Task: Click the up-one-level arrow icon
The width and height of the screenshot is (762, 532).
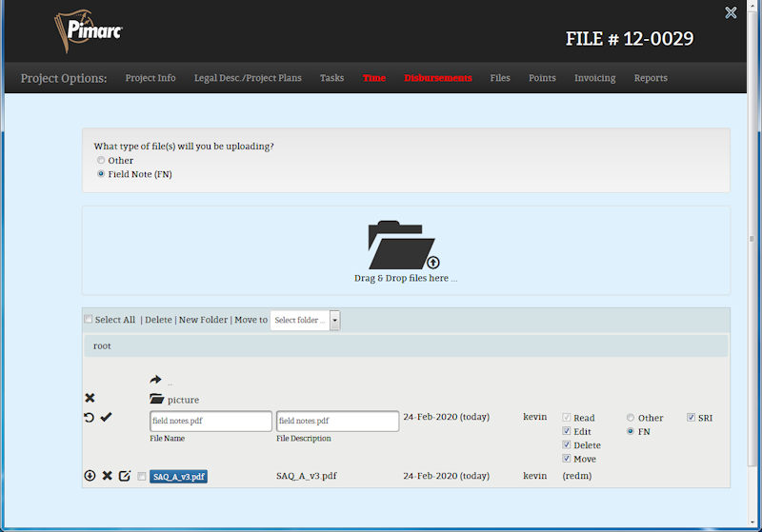Action: coord(155,380)
